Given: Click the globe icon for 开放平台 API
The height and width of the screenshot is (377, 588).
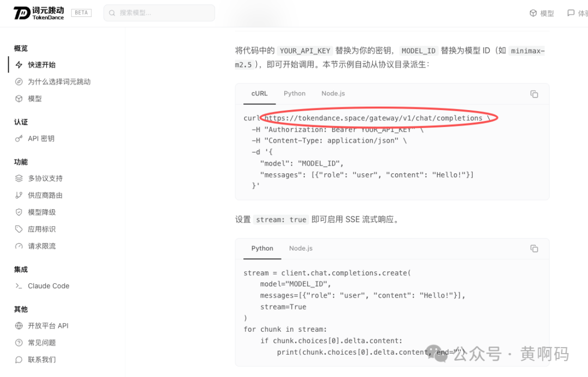Looking at the screenshot, I should coord(19,326).
